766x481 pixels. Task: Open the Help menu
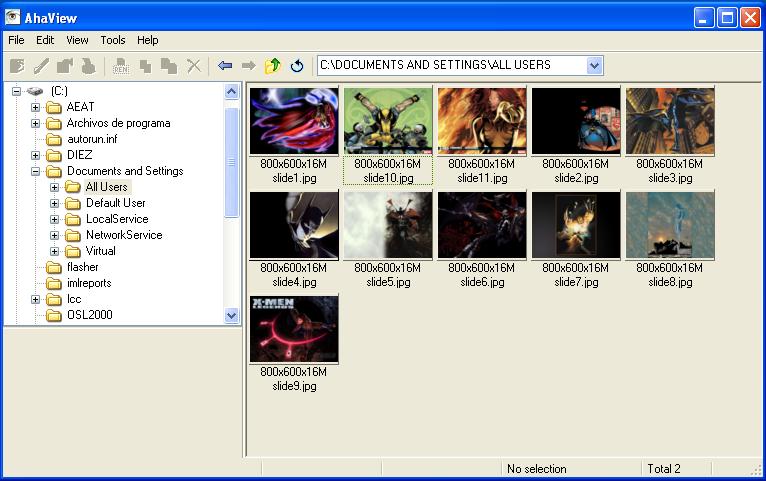click(148, 40)
